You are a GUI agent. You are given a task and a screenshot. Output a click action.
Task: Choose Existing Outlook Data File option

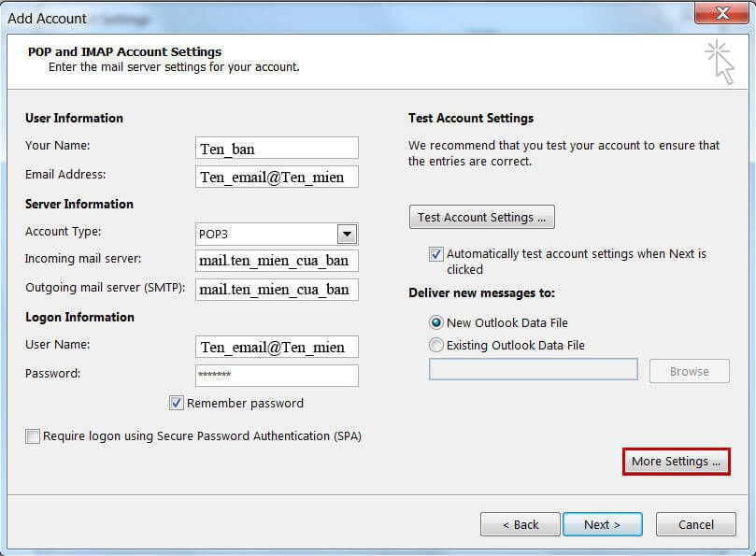click(435, 345)
